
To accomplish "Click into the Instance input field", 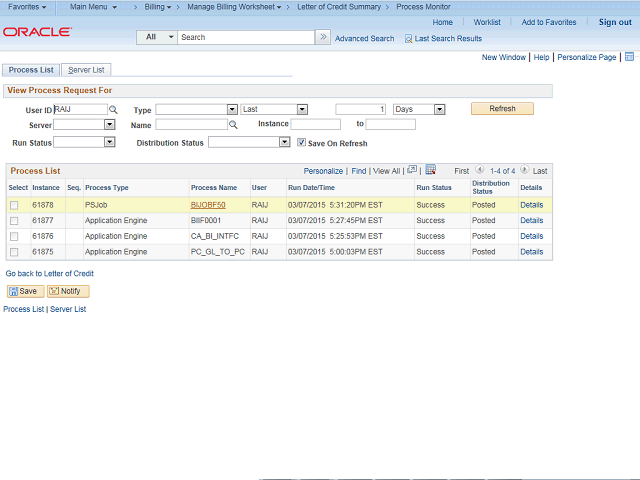I will pyautogui.click(x=315, y=125).
